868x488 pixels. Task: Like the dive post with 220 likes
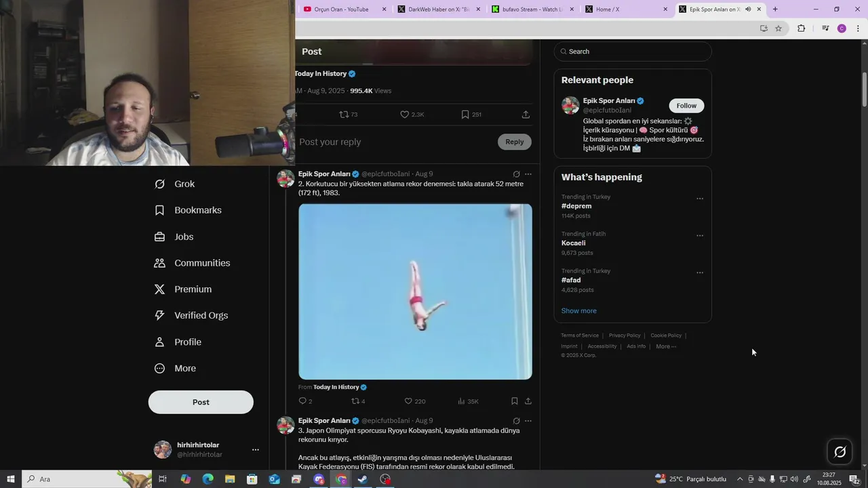414,401
